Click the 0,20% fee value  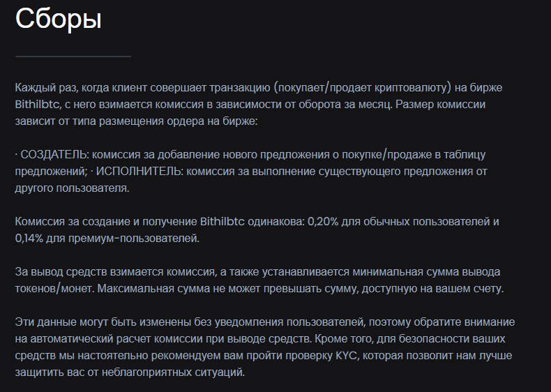[x=323, y=222]
